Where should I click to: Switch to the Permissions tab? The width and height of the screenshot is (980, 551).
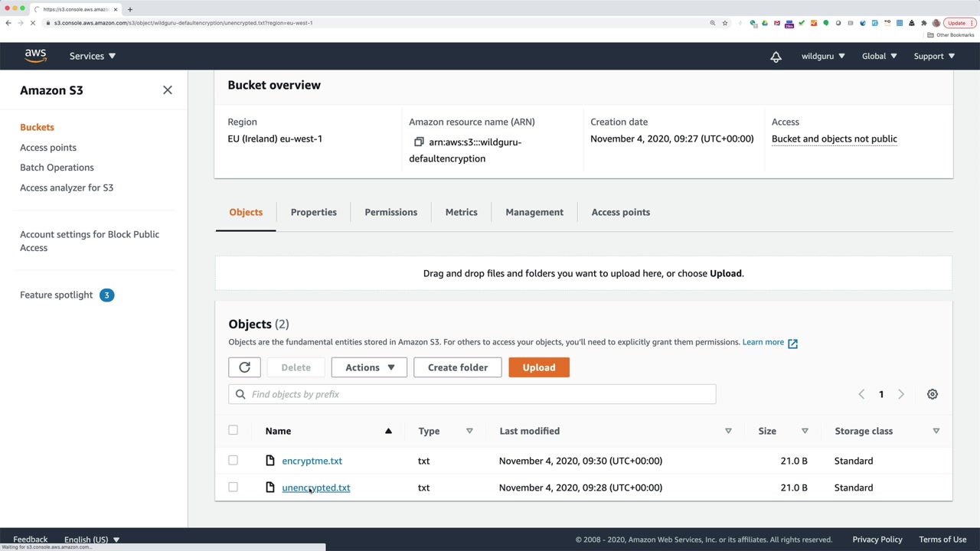390,212
